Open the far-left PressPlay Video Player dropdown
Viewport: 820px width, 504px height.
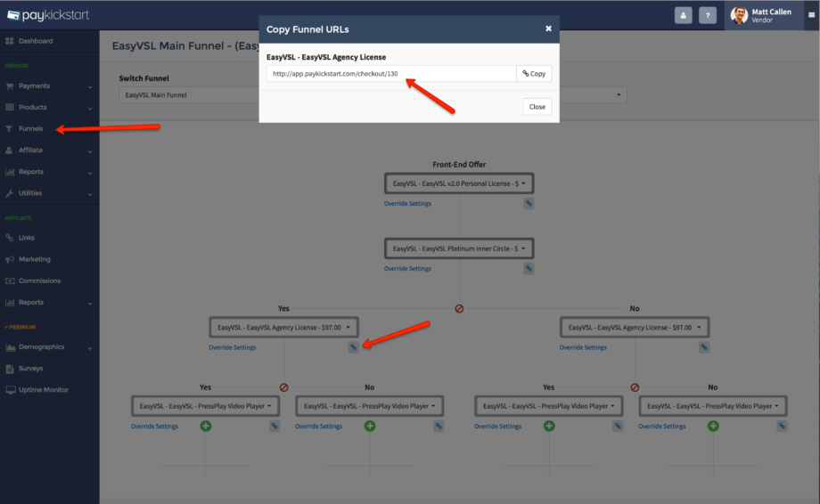[205, 406]
